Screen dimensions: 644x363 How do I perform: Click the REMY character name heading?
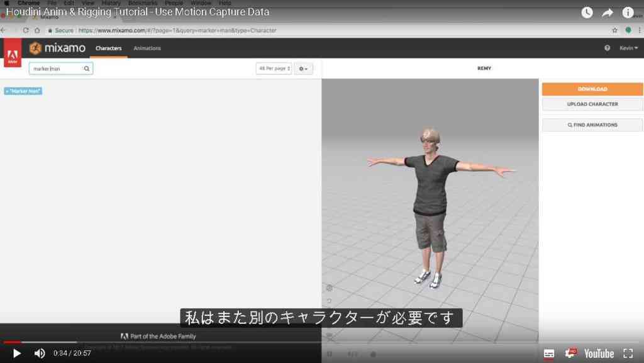click(484, 68)
